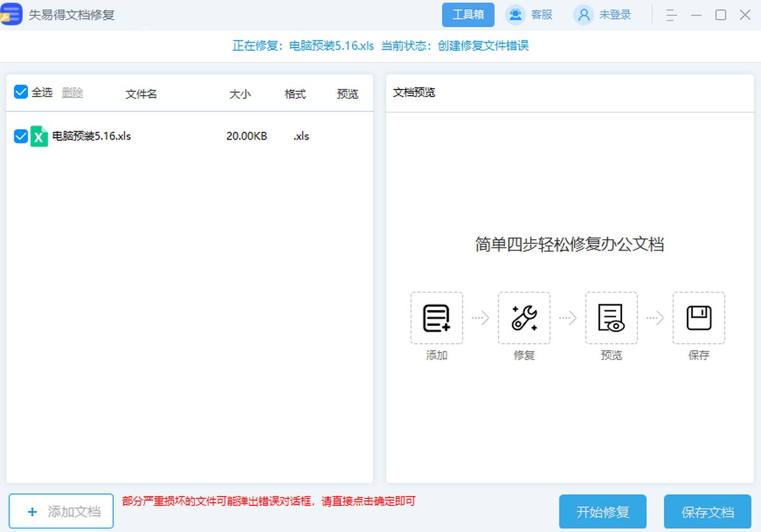Click the 大小 column header
The image size is (761, 532).
click(240, 94)
